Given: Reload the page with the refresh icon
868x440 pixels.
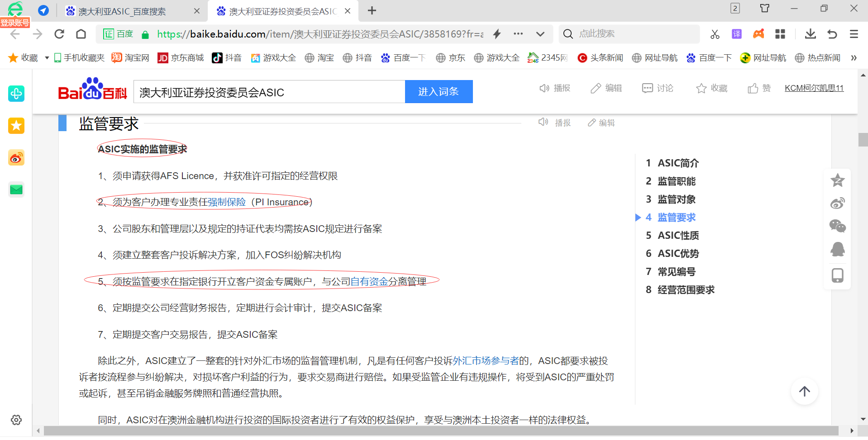Looking at the screenshot, I should 59,34.
